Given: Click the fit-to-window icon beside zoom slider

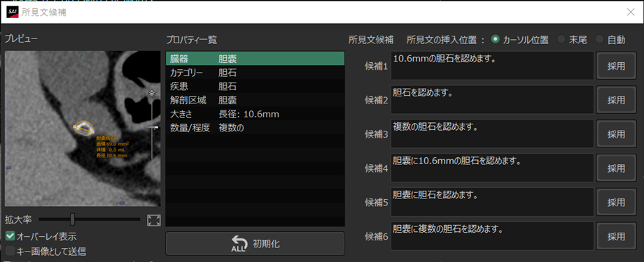Looking at the screenshot, I should pos(153,221).
